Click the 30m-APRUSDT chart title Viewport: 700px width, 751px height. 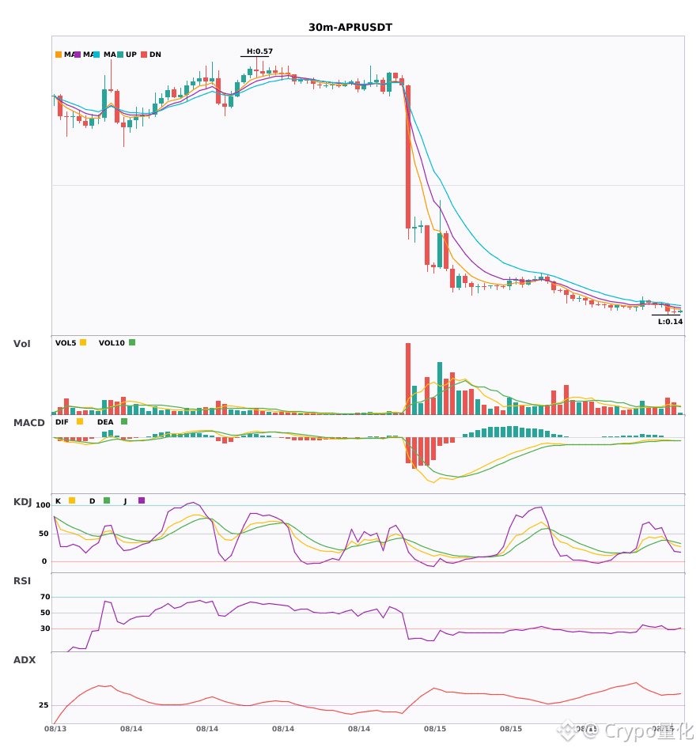(x=350, y=28)
